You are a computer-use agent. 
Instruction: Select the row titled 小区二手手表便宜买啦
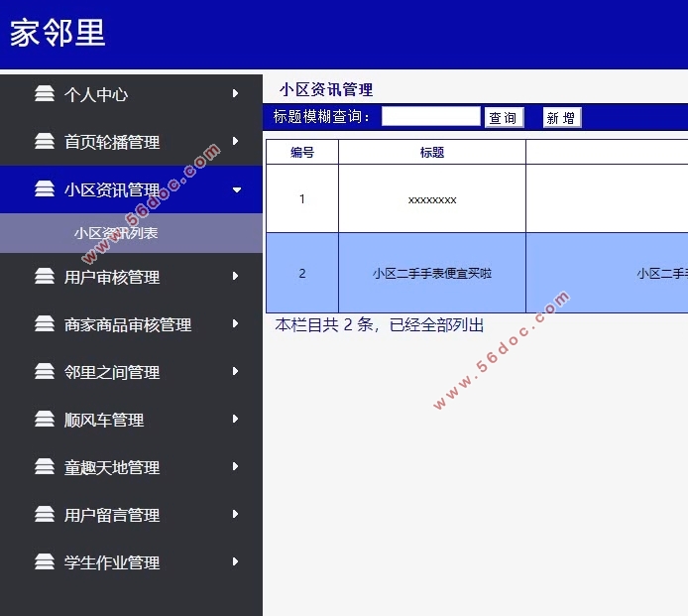431,274
